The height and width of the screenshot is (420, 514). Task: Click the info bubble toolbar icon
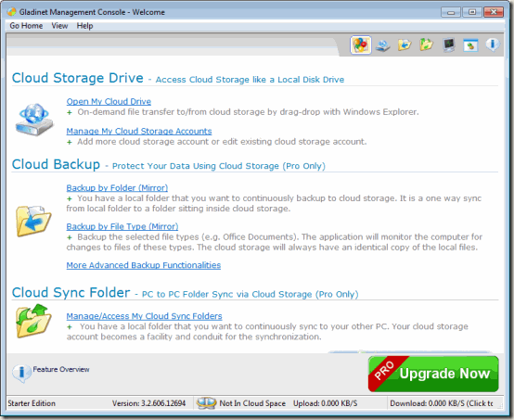tap(493, 45)
